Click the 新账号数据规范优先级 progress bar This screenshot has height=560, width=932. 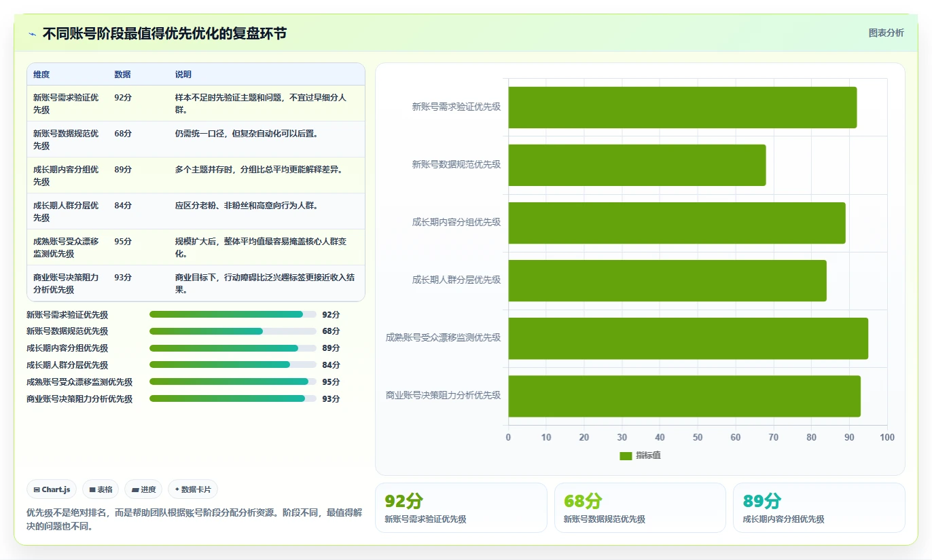(x=233, y=331)
